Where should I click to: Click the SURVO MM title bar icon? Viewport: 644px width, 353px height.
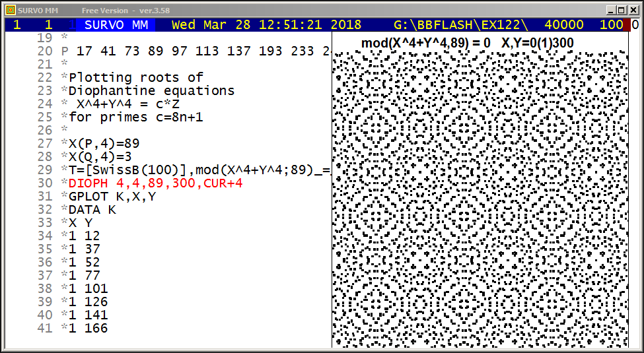point(11,11)
